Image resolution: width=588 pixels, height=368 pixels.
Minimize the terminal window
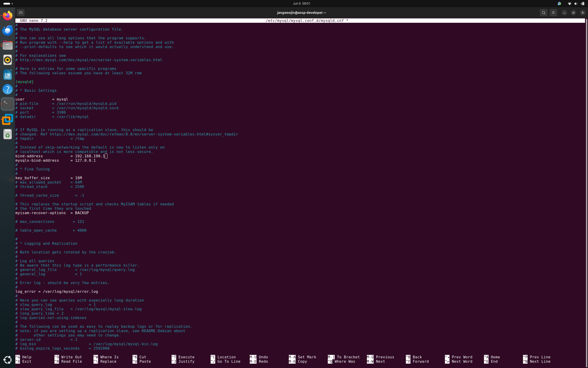coord(564,13)
